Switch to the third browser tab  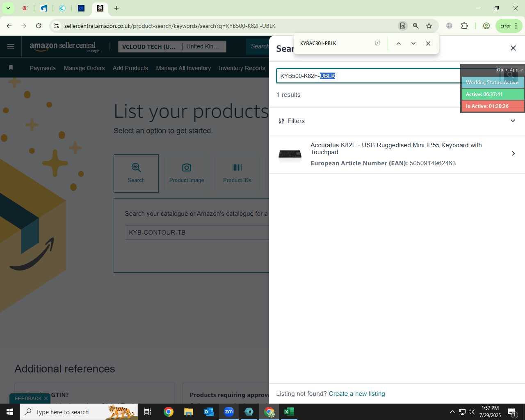coord(62,8)
